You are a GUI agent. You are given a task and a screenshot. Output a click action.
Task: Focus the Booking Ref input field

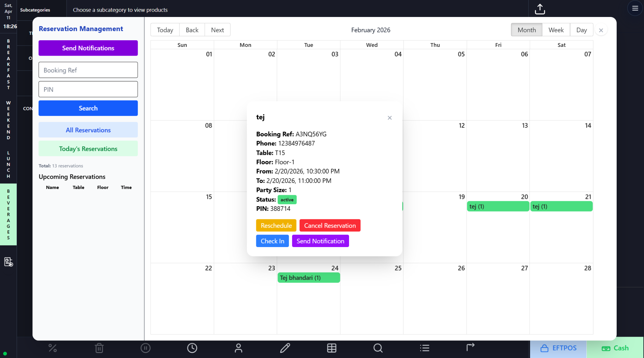tap(88, 70)
